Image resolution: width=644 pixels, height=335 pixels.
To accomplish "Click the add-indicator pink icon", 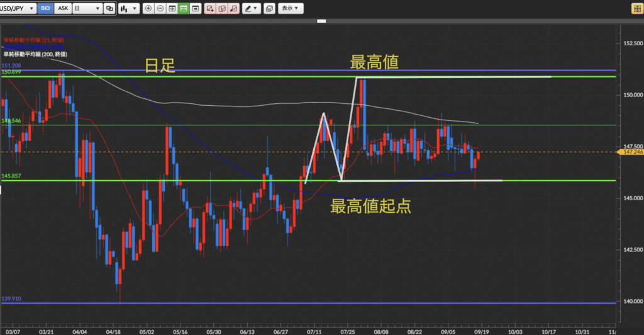I will click(x=210, y=8).
